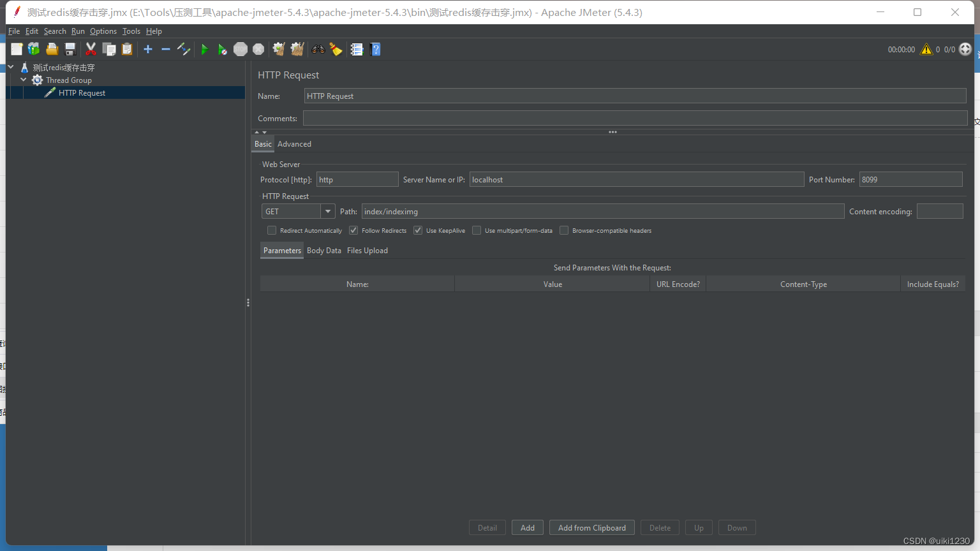Open the Edit menu
The image size is (980, 551).
[32, 31]
